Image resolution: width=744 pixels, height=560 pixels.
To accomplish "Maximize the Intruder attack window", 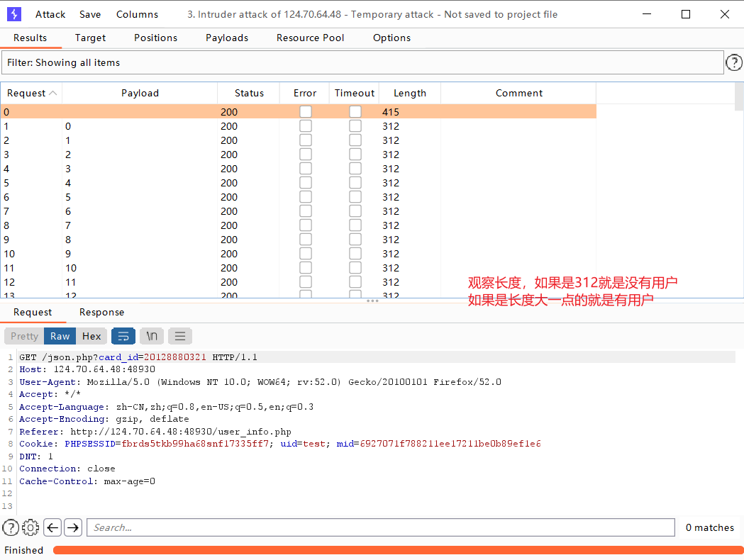I will point(686,14).
